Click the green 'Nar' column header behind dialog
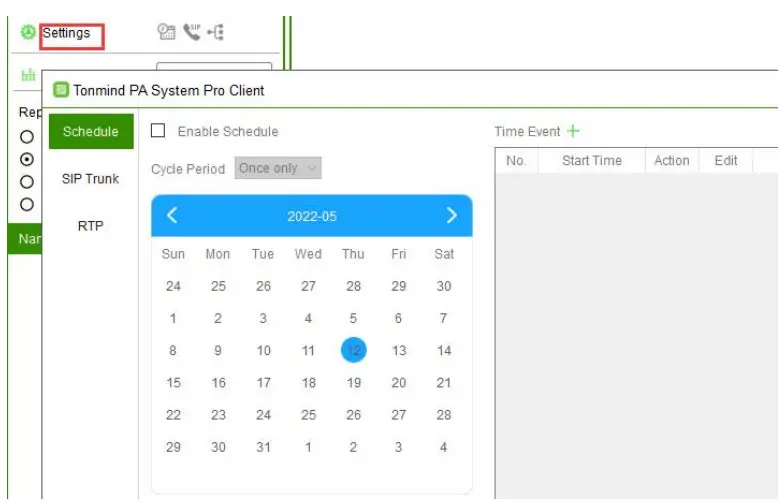 point(25,239)
